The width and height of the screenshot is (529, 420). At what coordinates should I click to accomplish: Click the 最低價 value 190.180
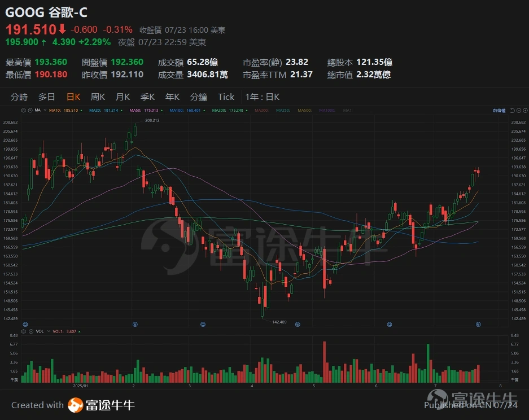tap(51, 74)
